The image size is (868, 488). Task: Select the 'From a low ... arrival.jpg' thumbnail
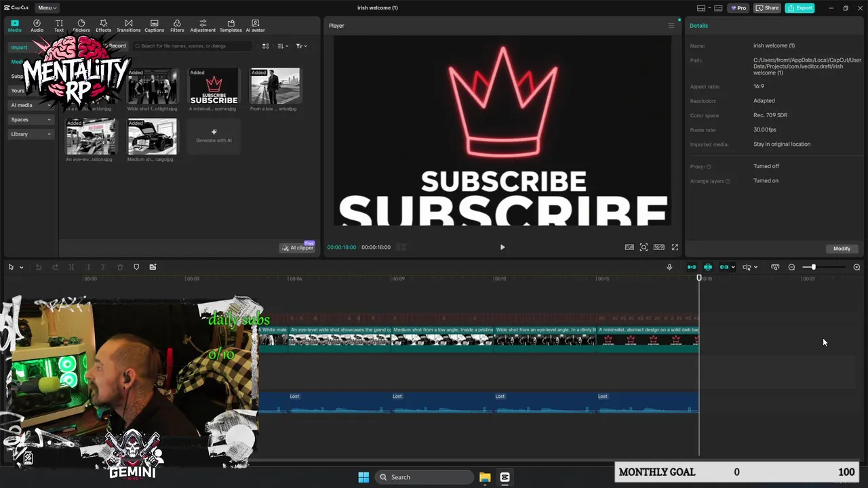pos(275,86)
